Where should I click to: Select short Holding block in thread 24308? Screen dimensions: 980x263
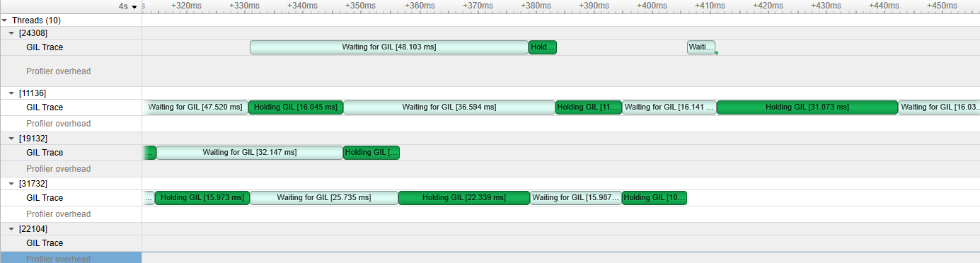543,47
